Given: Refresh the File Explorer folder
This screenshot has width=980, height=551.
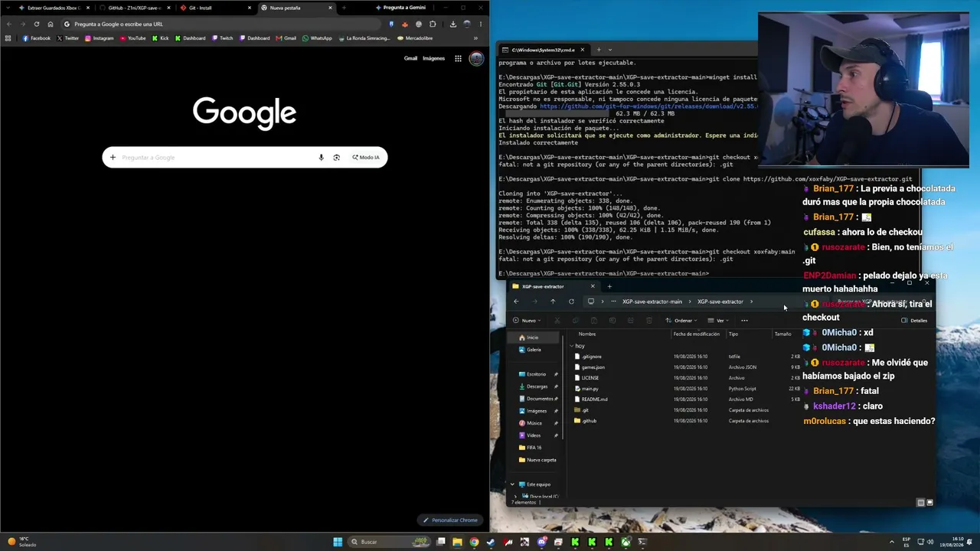Looking at the screenshot, I should pos(571,302).
